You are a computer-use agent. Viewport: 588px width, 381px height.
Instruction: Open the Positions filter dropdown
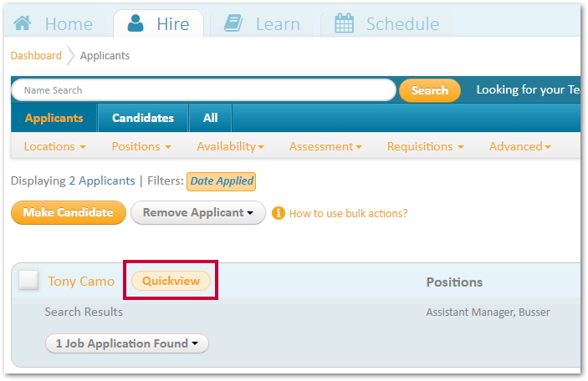click(141, 146)
